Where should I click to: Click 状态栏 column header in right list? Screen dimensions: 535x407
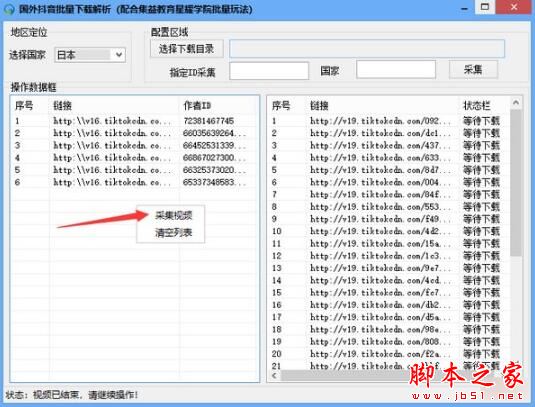(x=476, y=106)
